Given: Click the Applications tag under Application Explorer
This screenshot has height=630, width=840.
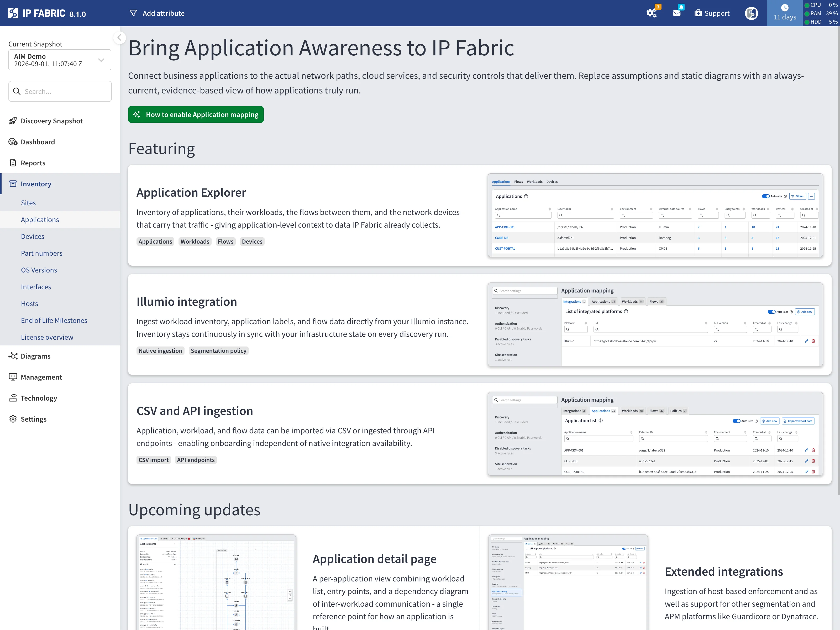Looking at the screenshot, I should coord(155,241).
